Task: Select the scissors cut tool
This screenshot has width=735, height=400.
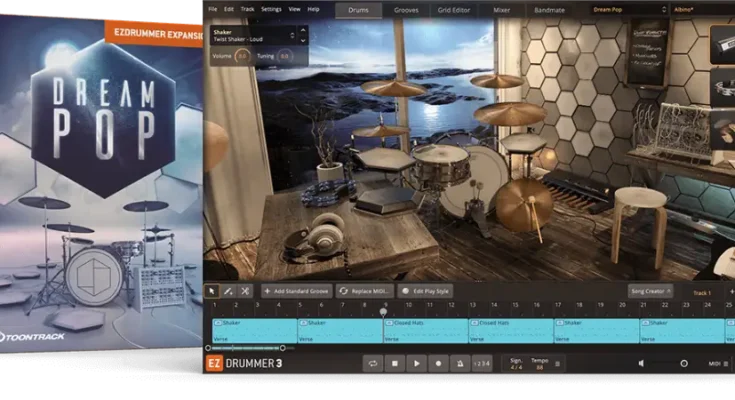Action: pos(245,291)
